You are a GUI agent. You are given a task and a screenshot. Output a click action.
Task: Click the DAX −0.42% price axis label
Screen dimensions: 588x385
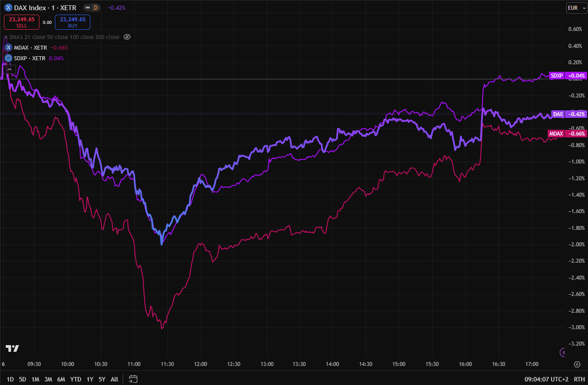(569, 114)
